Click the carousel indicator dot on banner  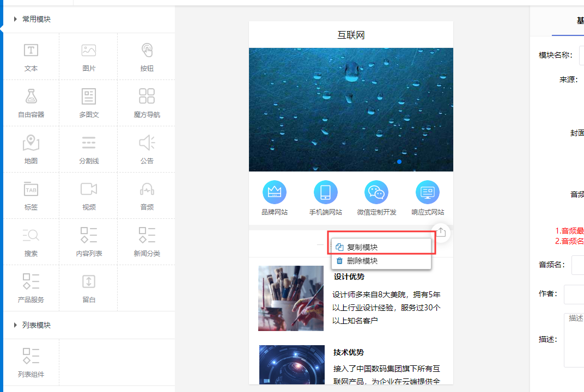pos(399,162)
